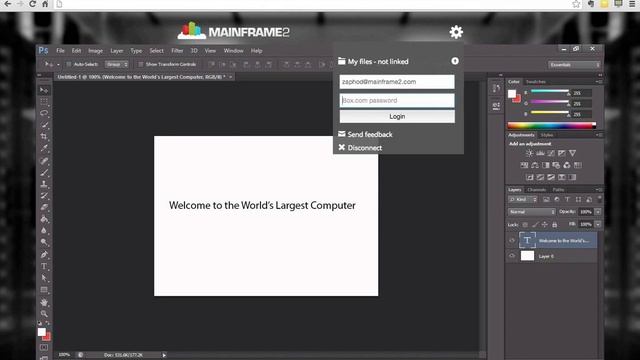
Task: Select the Rectangular Marquee tool
Action: (44, 101)
